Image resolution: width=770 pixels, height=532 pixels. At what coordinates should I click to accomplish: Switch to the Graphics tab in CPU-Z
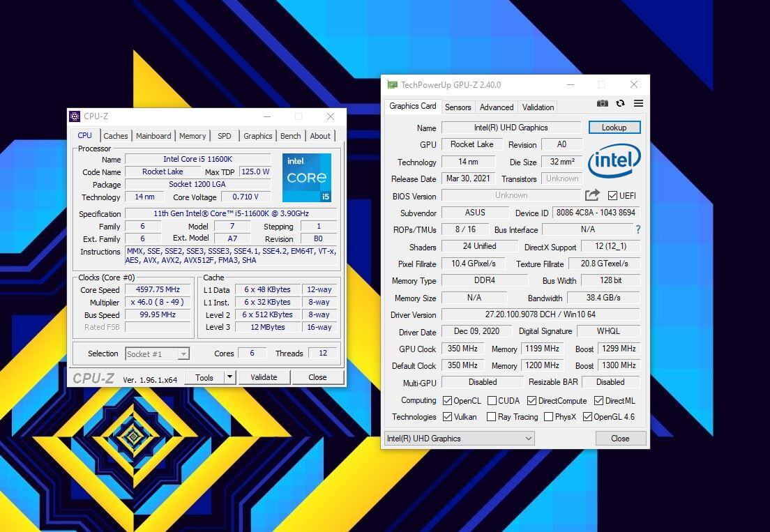click(x=257, y=136)
